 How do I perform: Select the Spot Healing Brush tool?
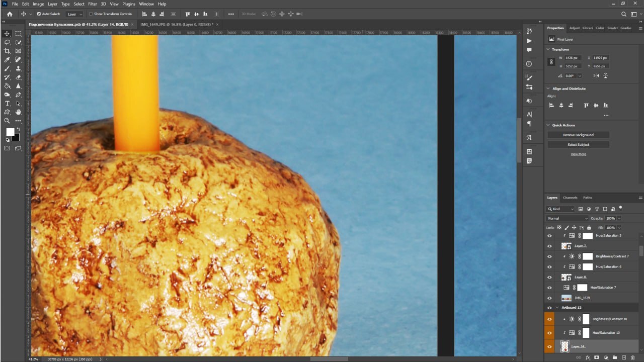pyautogui.click(x=18, y=60)
